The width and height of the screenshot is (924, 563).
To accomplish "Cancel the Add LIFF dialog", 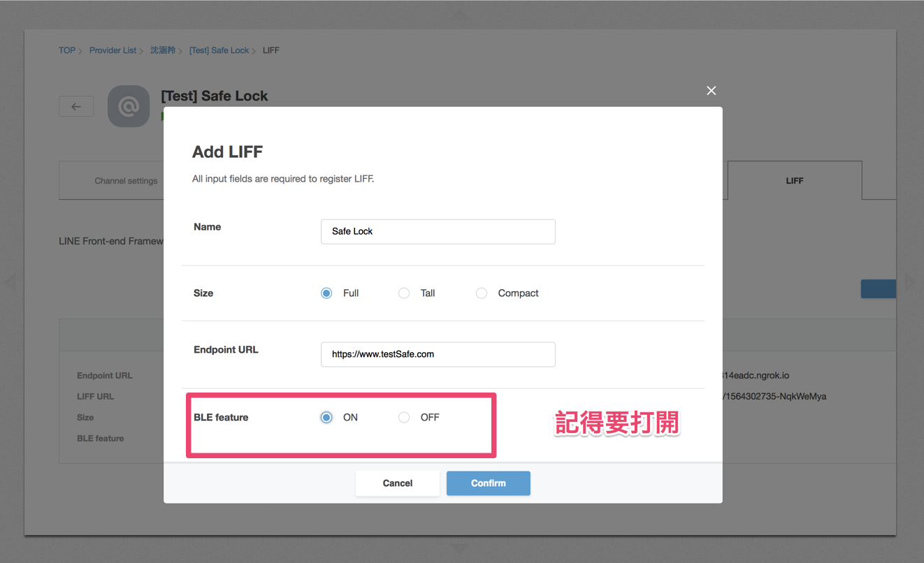I will (398, 483).
